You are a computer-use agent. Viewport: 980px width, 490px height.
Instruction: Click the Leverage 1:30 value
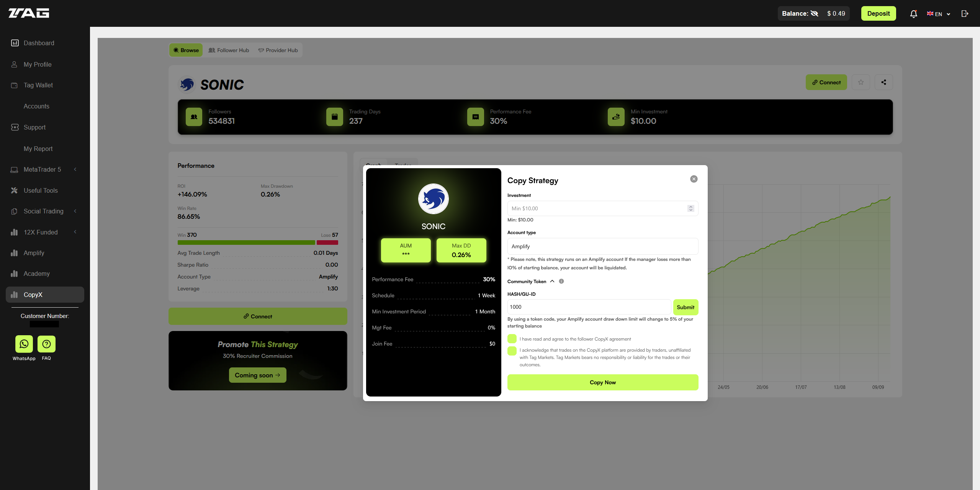tap(332, 288)
